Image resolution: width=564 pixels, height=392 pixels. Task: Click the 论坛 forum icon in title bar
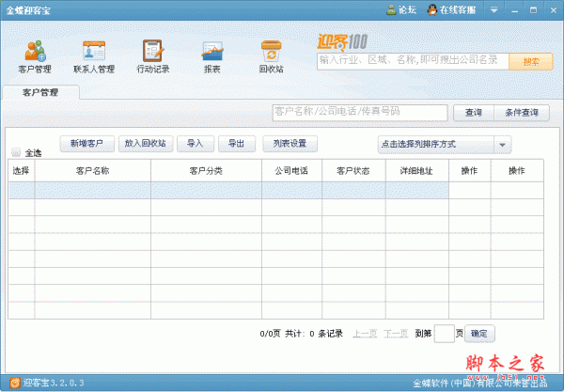click(x=391, y=10)
